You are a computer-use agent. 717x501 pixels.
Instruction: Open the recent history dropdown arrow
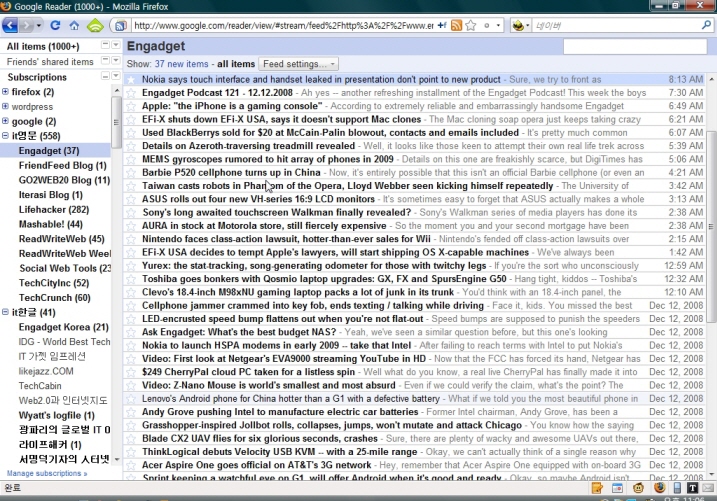[x=39, y=25]
